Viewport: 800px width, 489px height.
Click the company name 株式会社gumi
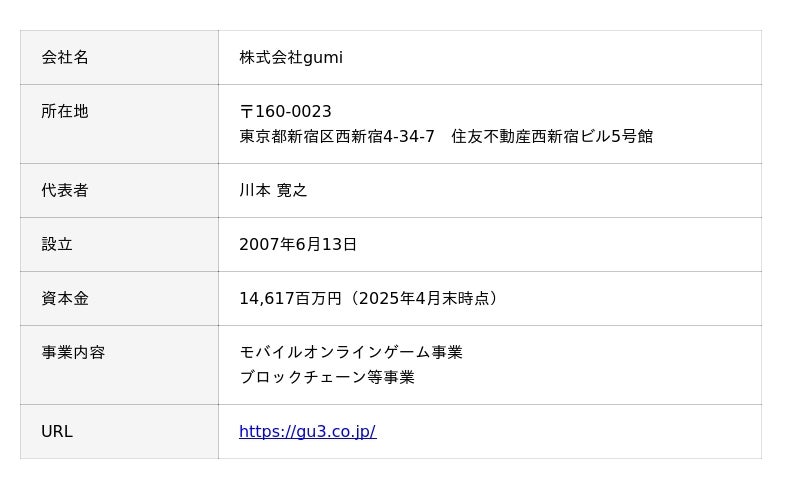pyautogui.click(x=291, y=58)
